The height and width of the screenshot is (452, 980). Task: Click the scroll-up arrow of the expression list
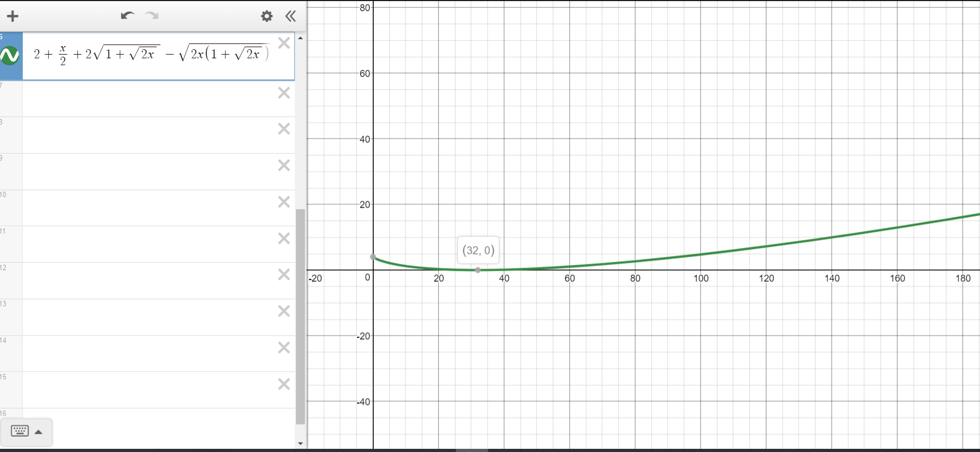(300, 38)
